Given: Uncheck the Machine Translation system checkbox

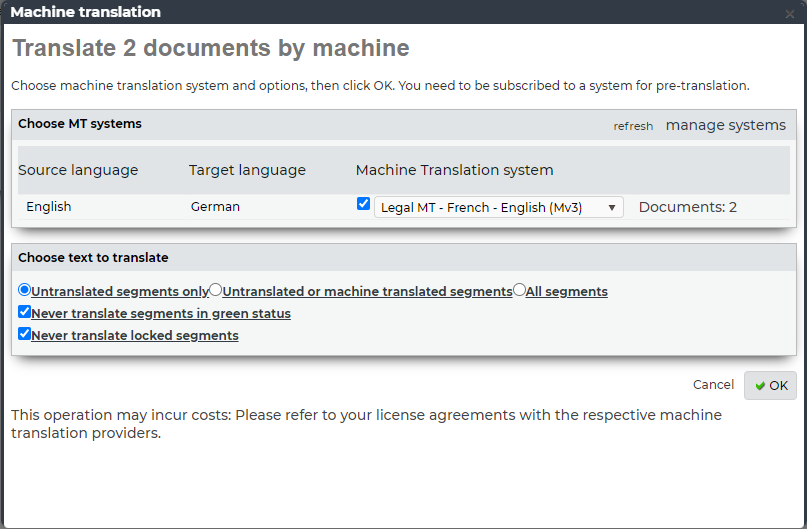Looking at the screenshot, I should 363,204.
